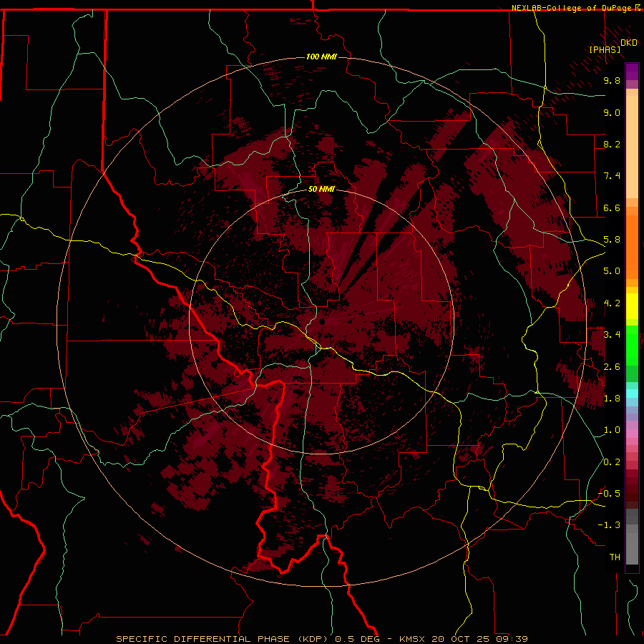Click the [PHAS] legend unit label

pos(605,49)
